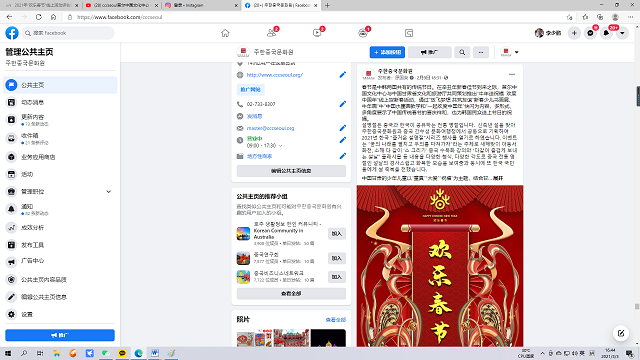Image resolution: width=640 pixels, height=360 pixels.
Task: Click the browser address bar
Action: click(314, 17)
